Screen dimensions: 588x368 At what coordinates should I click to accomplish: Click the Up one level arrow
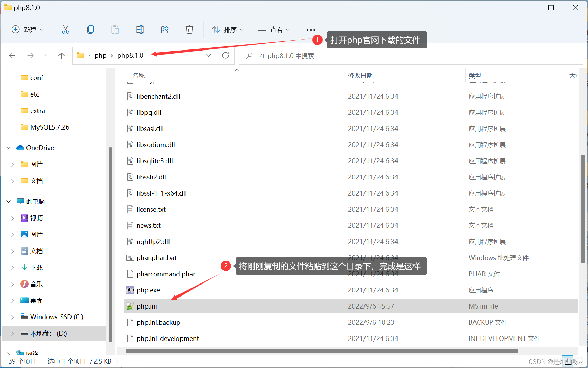point(61,55)
